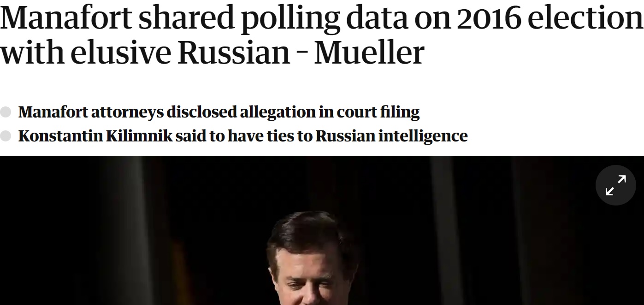Click 'Manafort attorneys' at start of first bullet
This screenshot has height=305, width=644.
pyautogui.click(x=91, y=112)
